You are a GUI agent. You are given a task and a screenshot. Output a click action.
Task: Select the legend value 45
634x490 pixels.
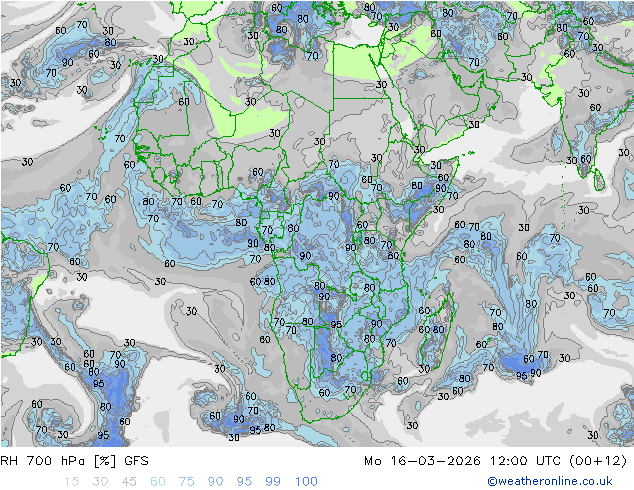tap(129, 481)
